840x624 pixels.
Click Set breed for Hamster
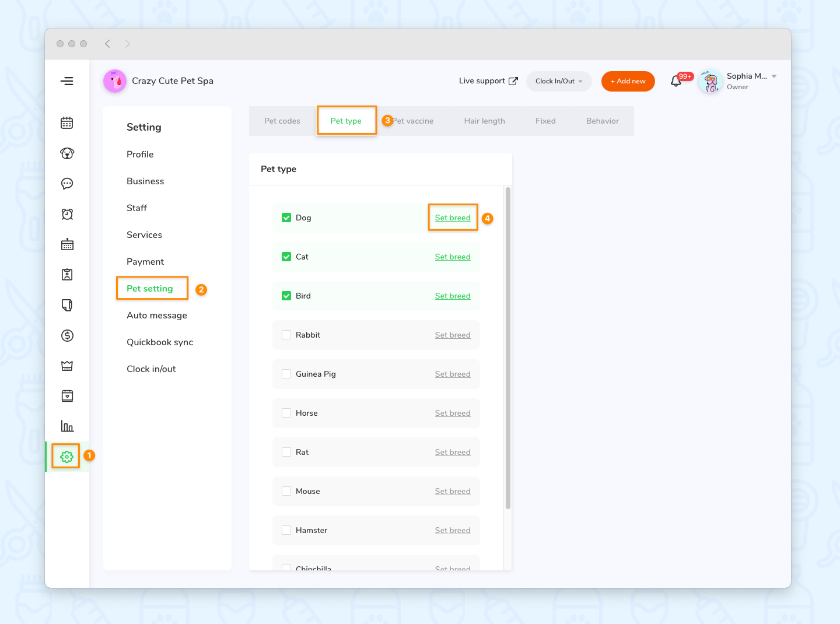[453, 530]
